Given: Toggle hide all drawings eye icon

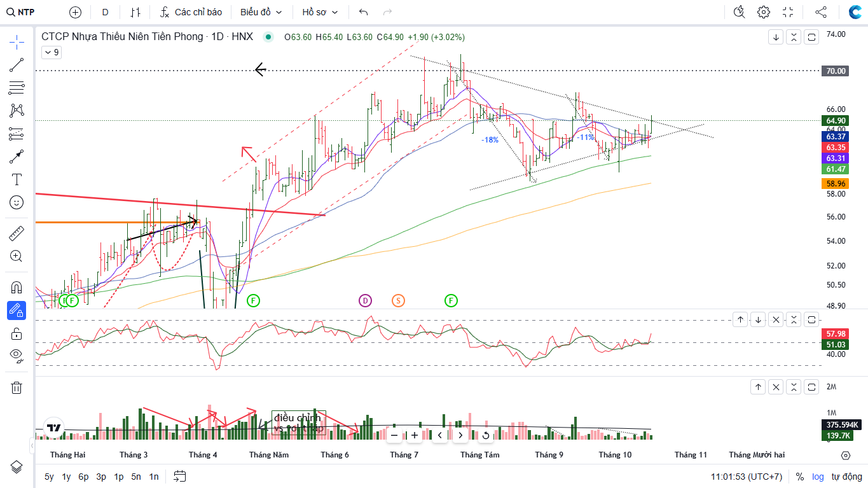Looking at the screenshot, I should click(x=17, y=356).
